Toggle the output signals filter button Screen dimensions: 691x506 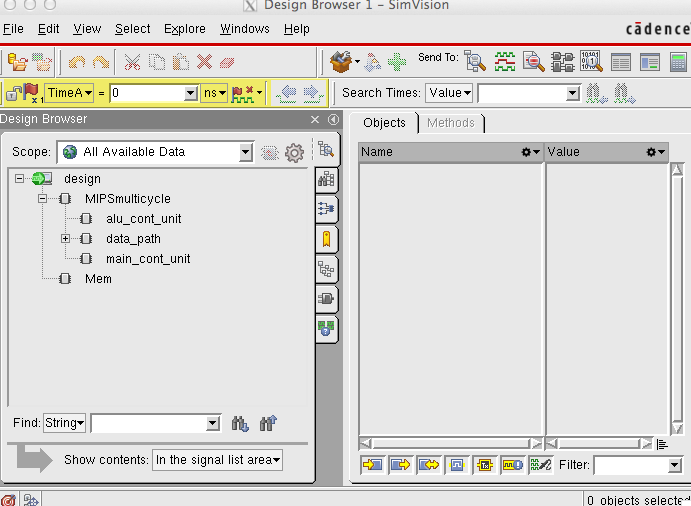click(x=401, y=465)
